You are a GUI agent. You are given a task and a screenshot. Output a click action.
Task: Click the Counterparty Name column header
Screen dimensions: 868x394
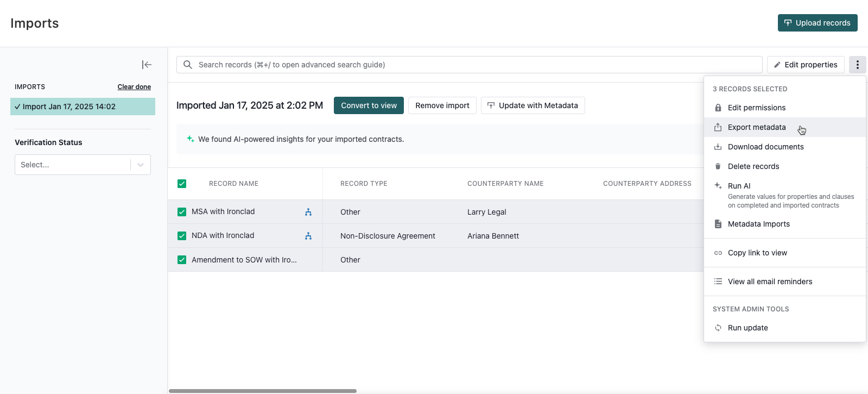pyautogui.click(x=505, y=184)
